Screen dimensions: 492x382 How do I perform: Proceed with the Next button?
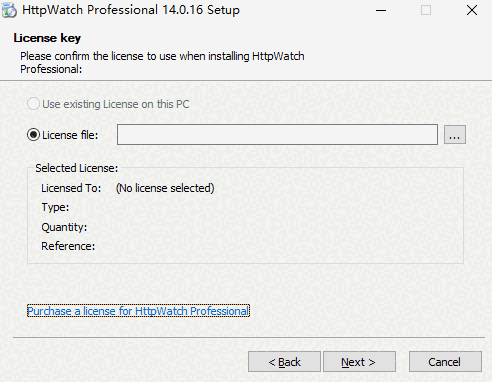coord(359,362)
